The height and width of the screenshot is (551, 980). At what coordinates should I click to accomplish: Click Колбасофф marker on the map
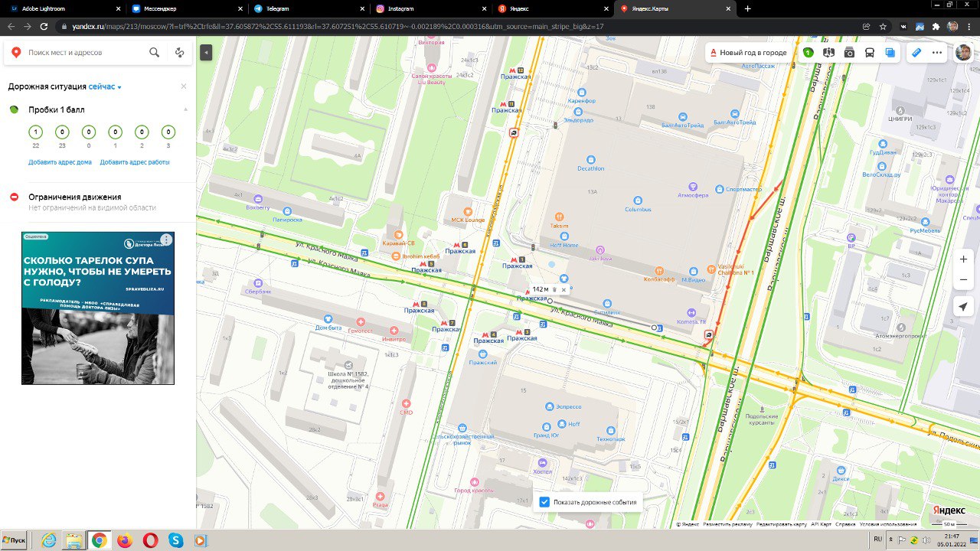(x=658, y=270)
